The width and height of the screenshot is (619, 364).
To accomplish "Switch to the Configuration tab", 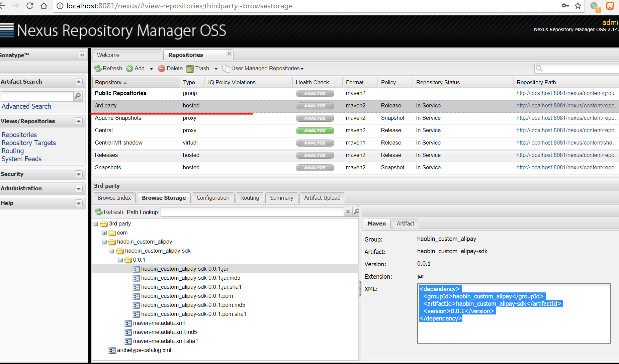I will pos(213,198).
